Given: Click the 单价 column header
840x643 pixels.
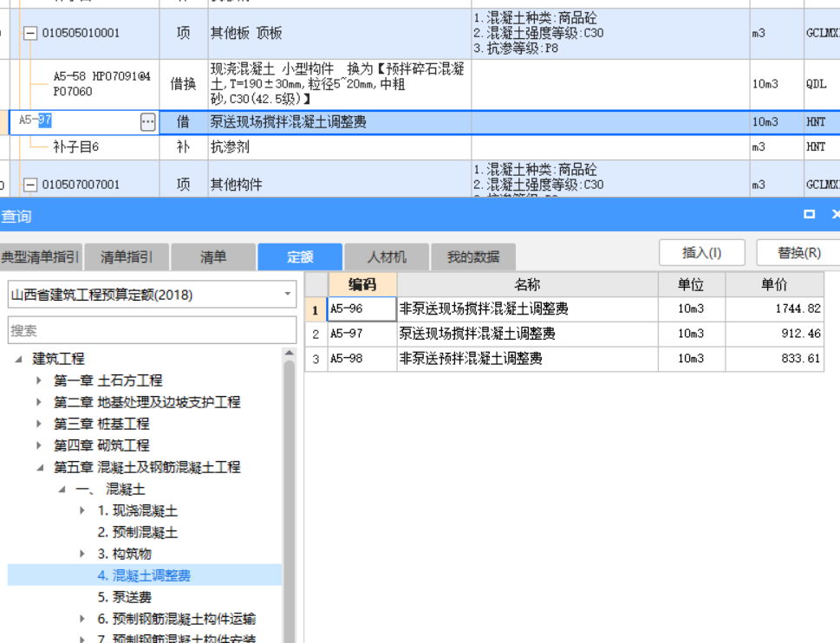Looking at the screenshot, I should (x=775, y=284).
